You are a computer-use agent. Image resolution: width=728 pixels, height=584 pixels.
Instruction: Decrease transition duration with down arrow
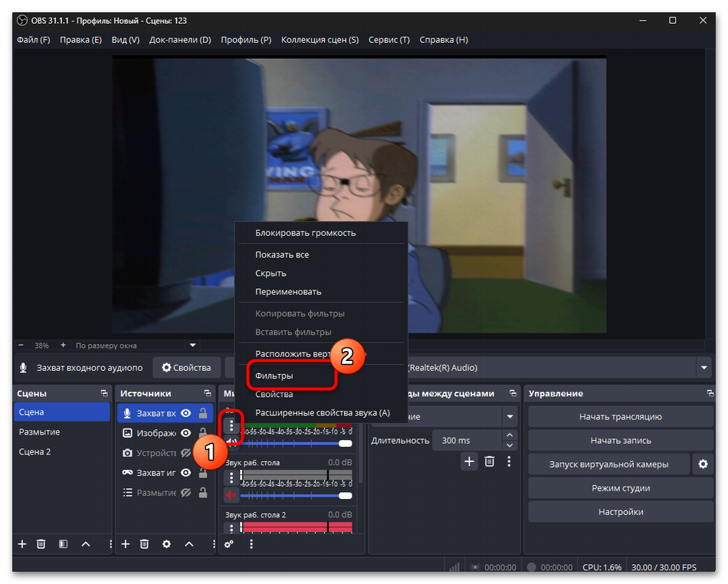510,445
